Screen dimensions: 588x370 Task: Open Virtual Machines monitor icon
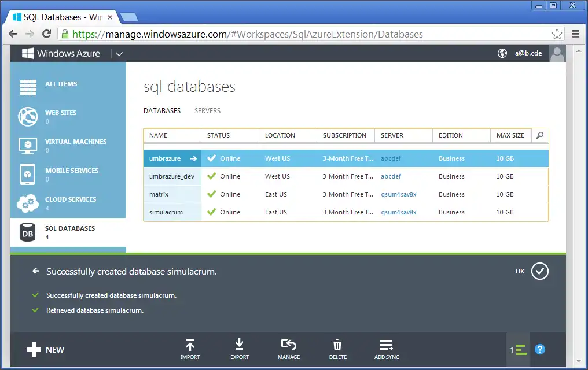coord(28,146)
